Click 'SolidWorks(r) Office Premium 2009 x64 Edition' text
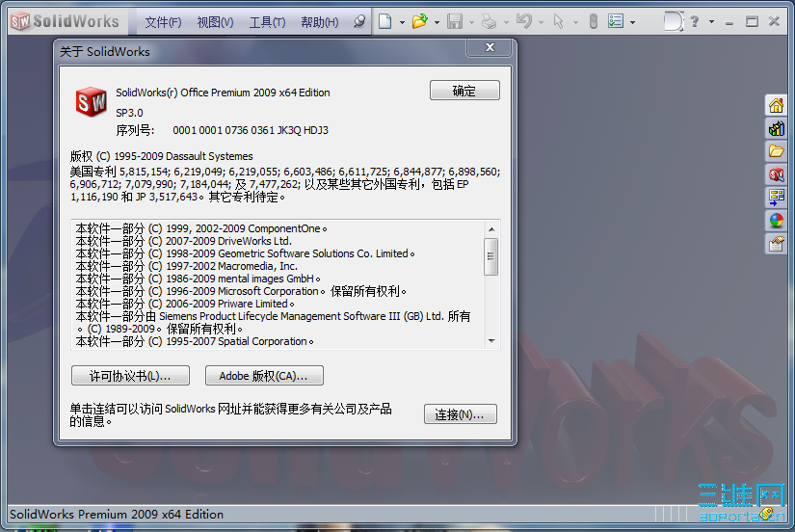The image size is (795, 532). click(x=223, y=93)
